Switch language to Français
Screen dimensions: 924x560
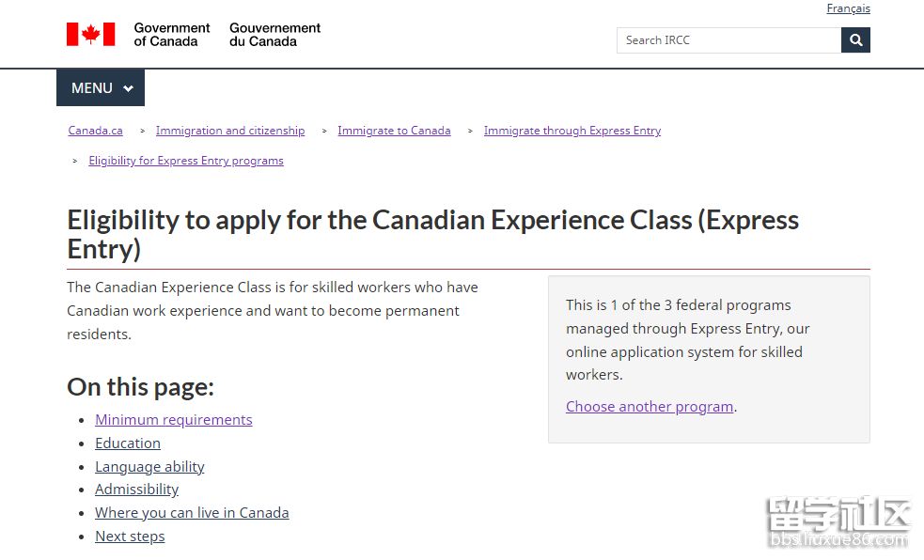pyautogui.click(x=848, y=8)
